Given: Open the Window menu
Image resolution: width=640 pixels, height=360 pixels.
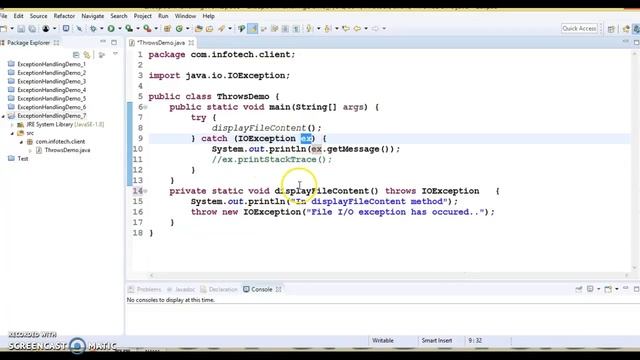Looking at the screenshot, I should click(185, 16).
